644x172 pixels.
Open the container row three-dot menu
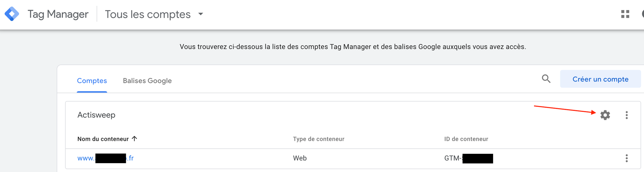coord(626,158)
